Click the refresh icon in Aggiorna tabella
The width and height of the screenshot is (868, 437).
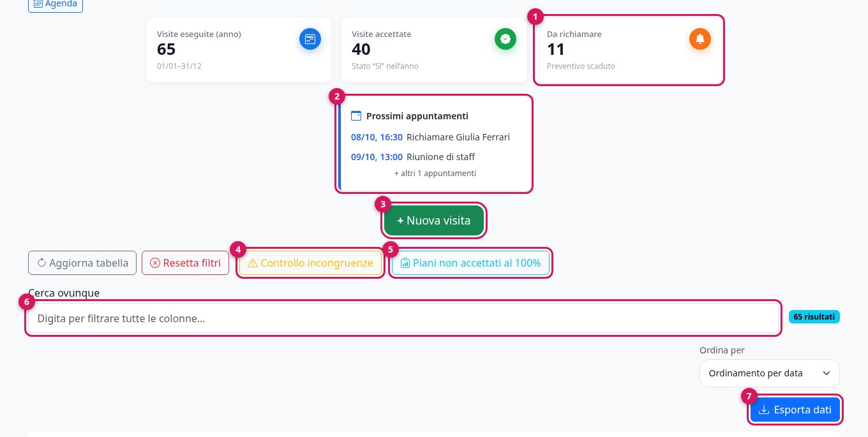(42, 263)
